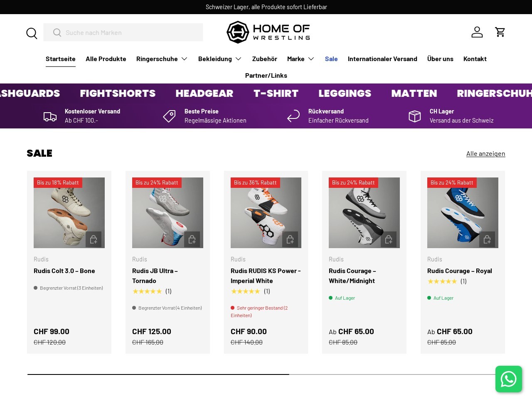Click the Alle anzeigen link
Viewport: 532px width, 399px height.
(x=485, y=153)
